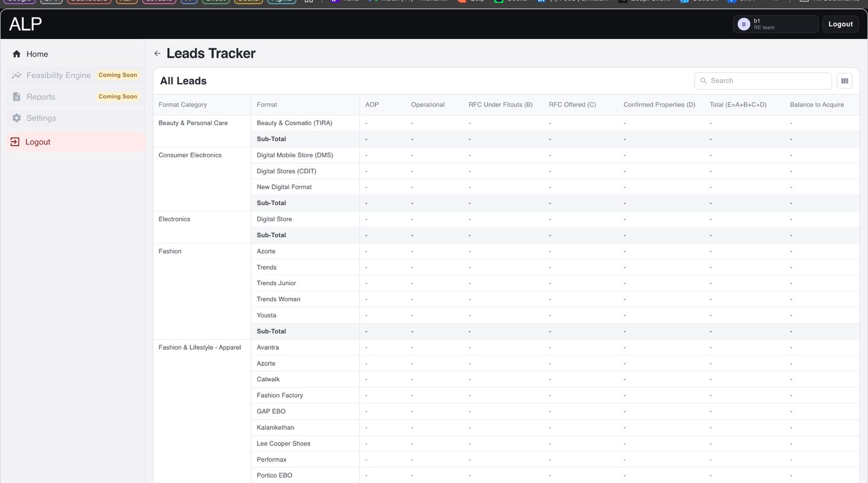The image size is (868, 483).
Task: Click the AOP column header
Action: tap(372, 105)
